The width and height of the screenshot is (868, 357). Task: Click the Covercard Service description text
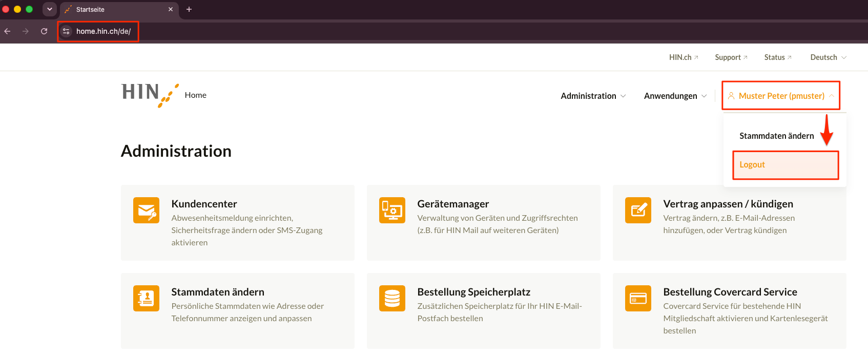click(x=746, y=318)
